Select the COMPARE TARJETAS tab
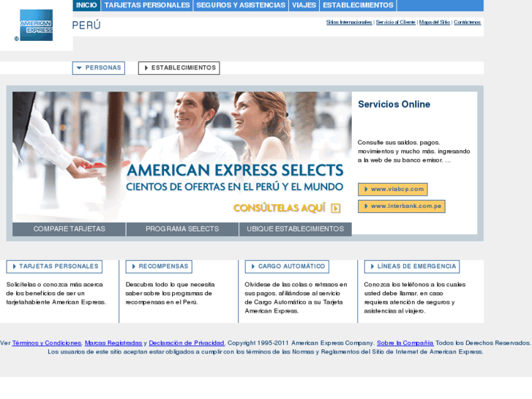Image resolution: width=532 pixels, height=399 pixels. (70, 229)
